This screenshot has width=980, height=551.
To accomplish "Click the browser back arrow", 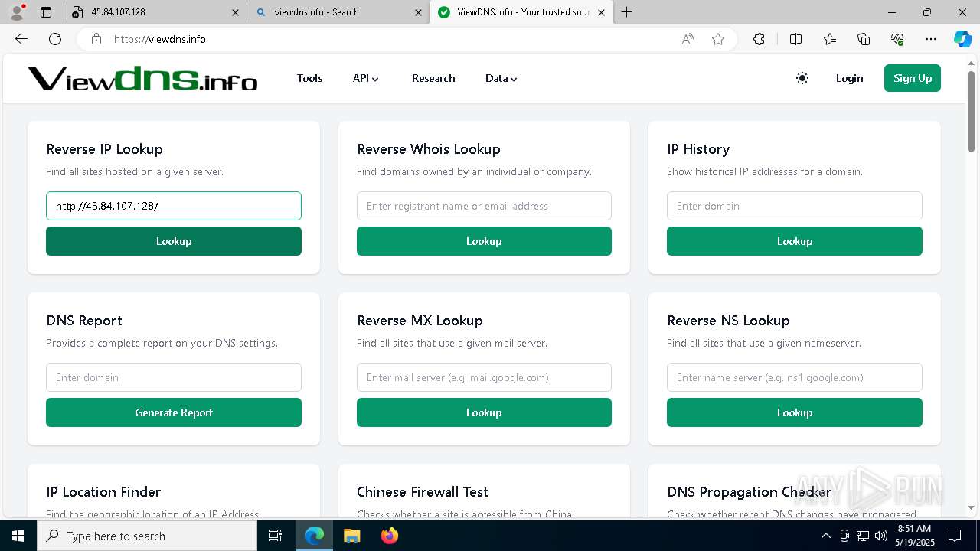I will point(21,39).
